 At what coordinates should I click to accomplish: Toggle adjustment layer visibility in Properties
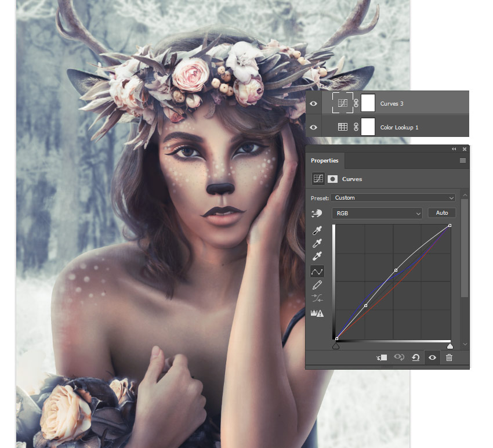[432, 357]
